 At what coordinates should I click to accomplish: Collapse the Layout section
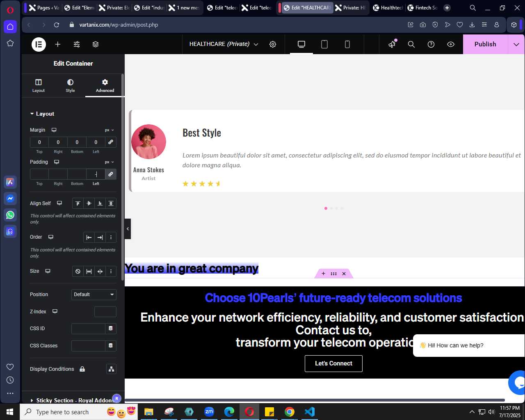[42, 114]
